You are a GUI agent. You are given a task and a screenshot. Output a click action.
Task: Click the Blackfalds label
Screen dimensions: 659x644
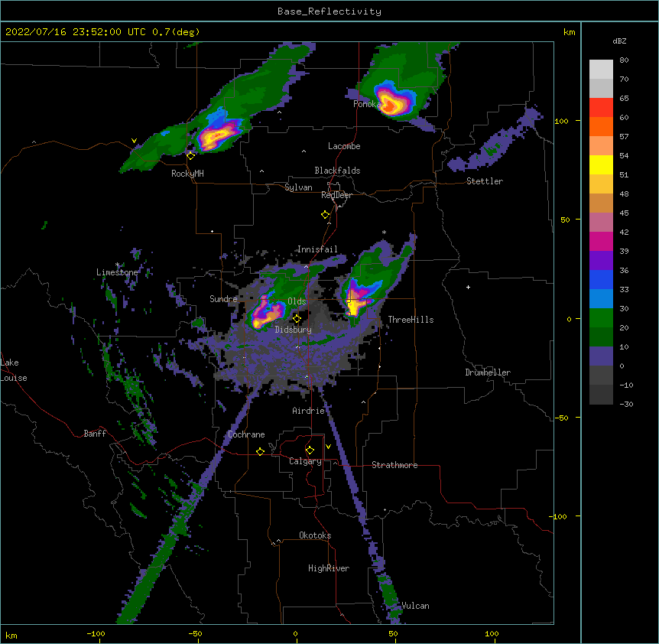(x=337, y=171)
